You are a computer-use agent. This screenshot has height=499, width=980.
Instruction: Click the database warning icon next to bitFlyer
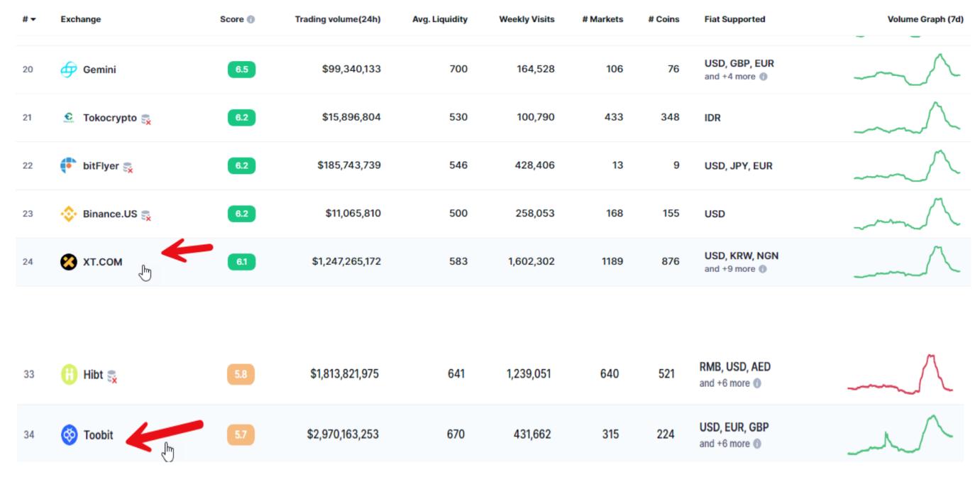(128, 168)
